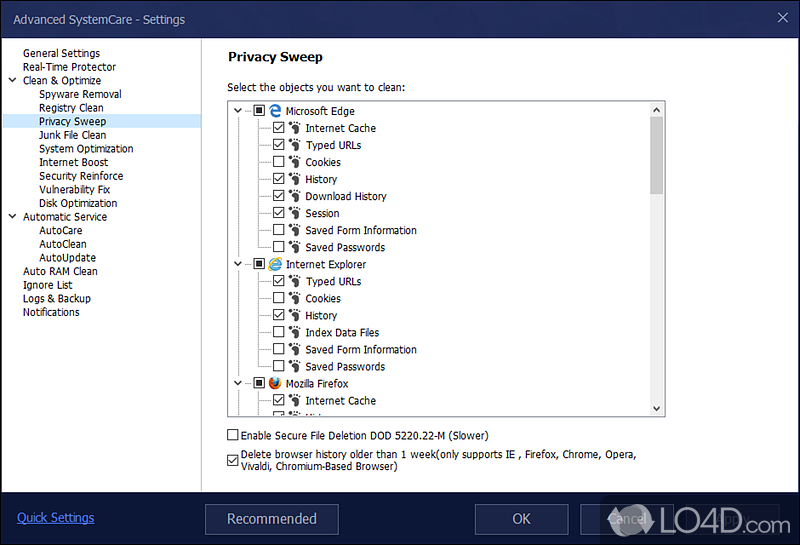
Task: Click footprint icon beside Edge History
Action: pyautogui.click(x=295, y=179)
